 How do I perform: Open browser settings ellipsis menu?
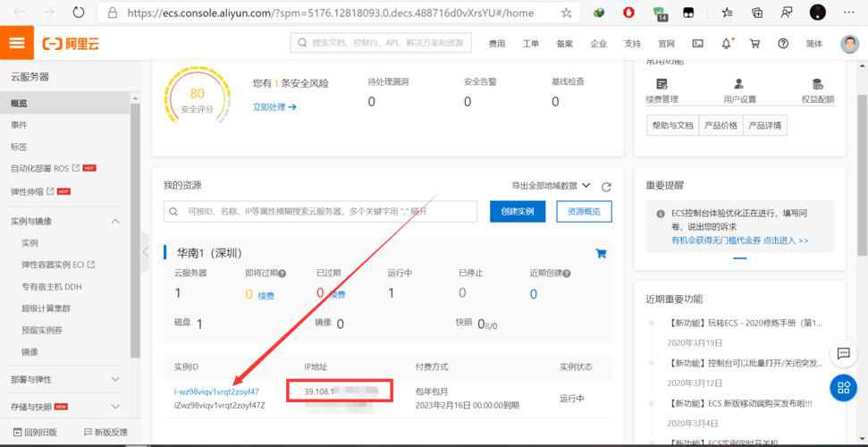848,13
